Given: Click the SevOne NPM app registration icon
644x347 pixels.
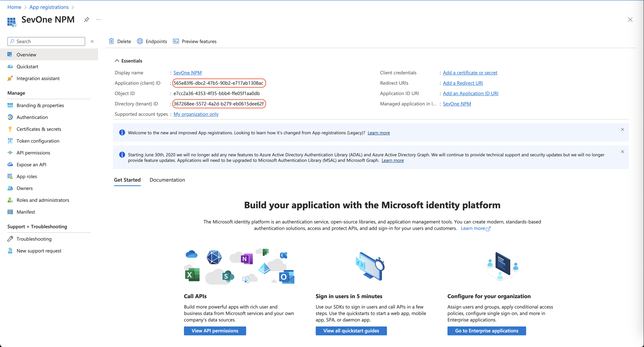Looking at the screenshot, I should click(12, 22).
